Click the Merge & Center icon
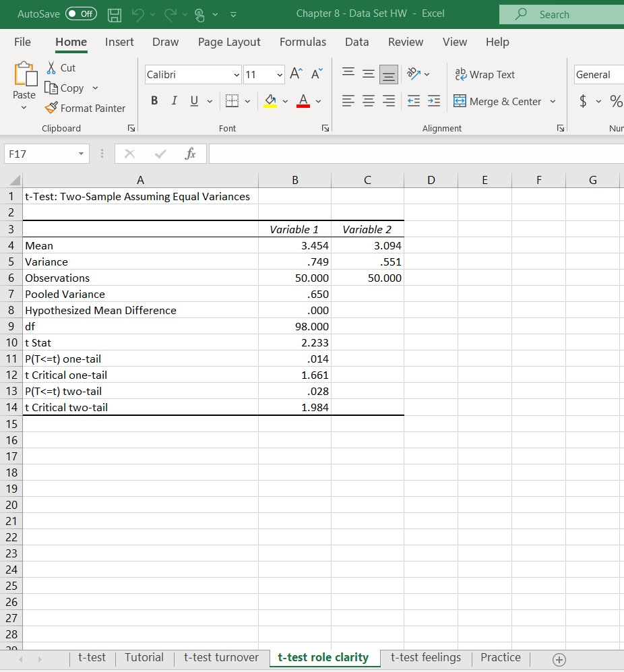Screen dimensions: 624x672 coord(459,101)
